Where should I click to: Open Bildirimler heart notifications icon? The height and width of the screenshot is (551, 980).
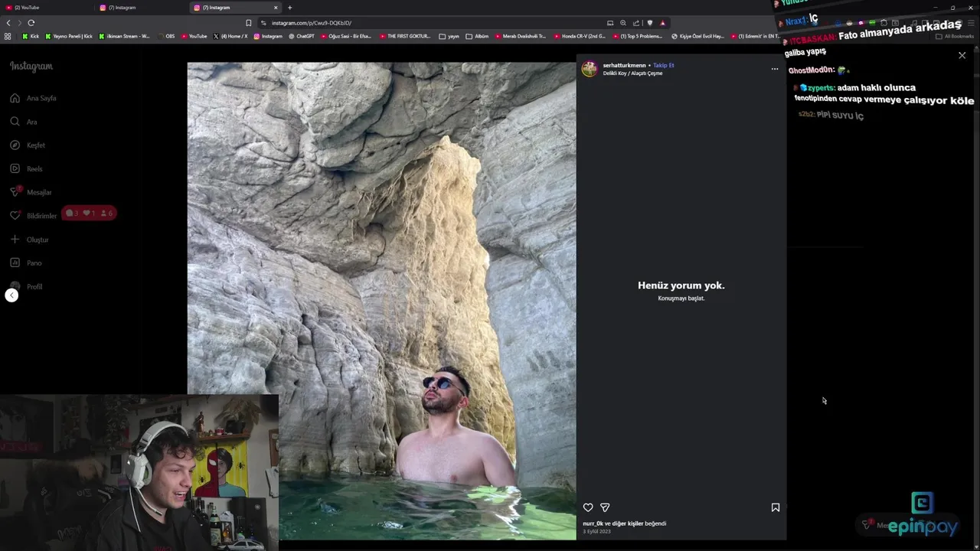pos(15,216)
